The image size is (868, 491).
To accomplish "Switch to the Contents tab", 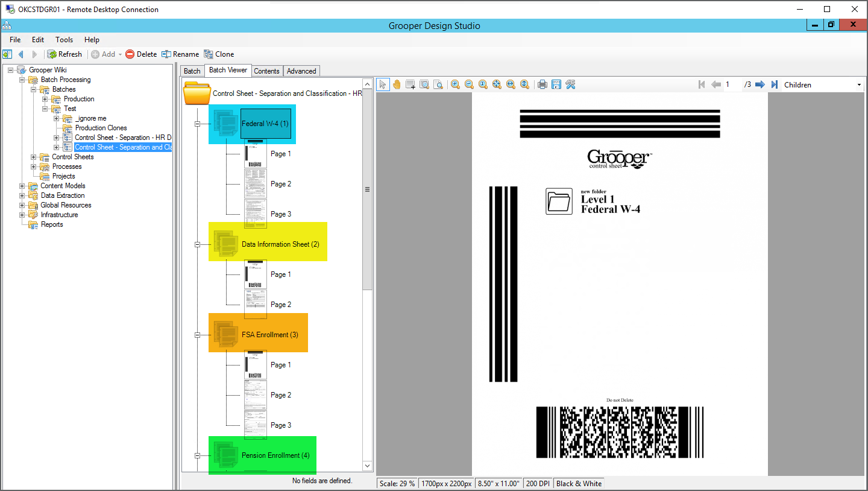I will point(266,71).
